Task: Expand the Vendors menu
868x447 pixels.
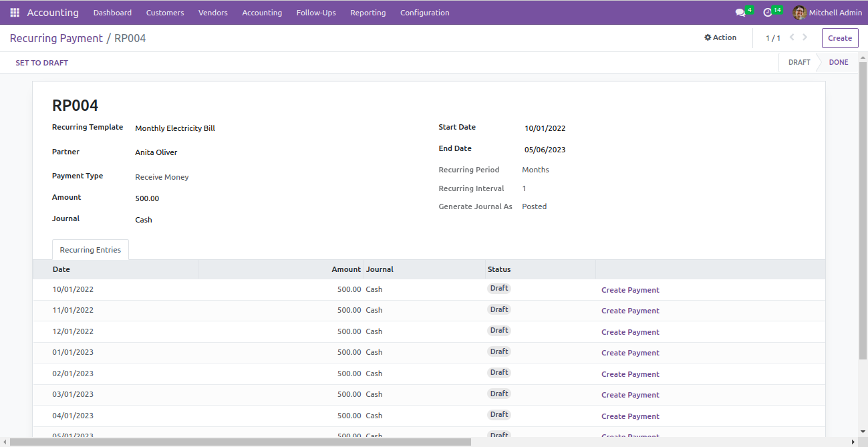Action: click(x=212, y=13)
